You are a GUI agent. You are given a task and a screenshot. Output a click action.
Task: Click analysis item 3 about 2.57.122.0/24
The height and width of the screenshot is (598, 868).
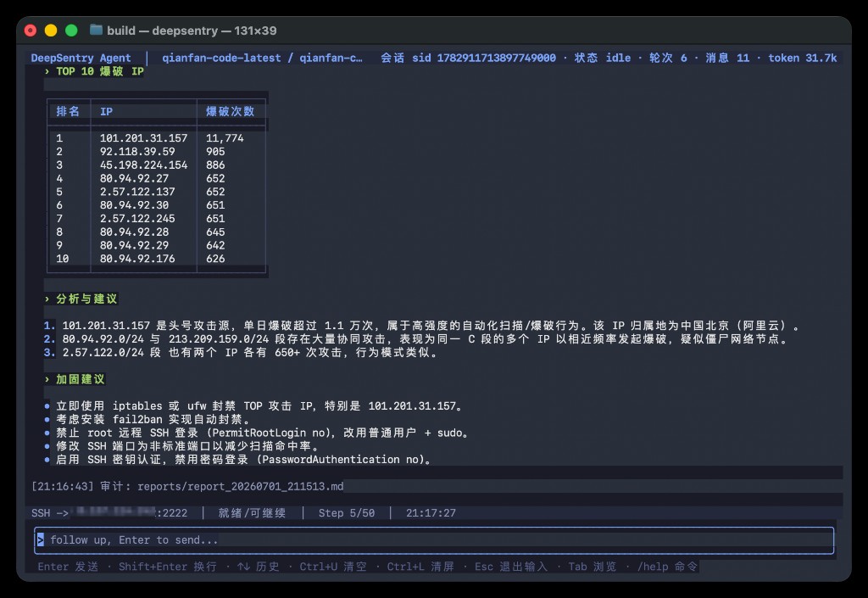click(x=241, y=352)
